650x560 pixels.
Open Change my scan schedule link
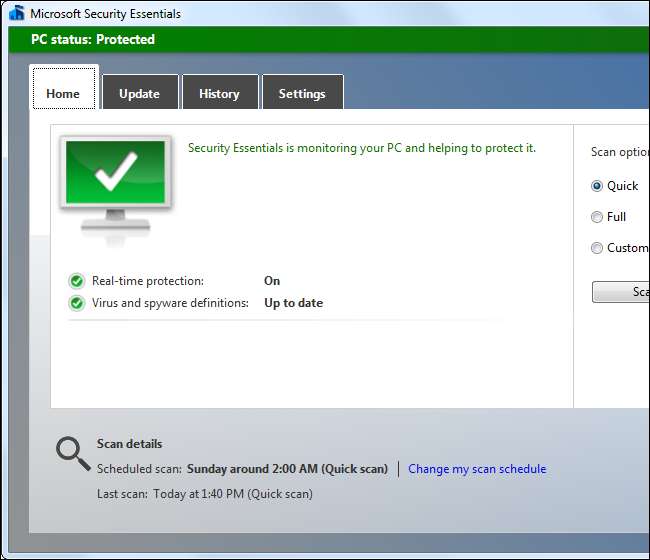[x=477, y=469]
